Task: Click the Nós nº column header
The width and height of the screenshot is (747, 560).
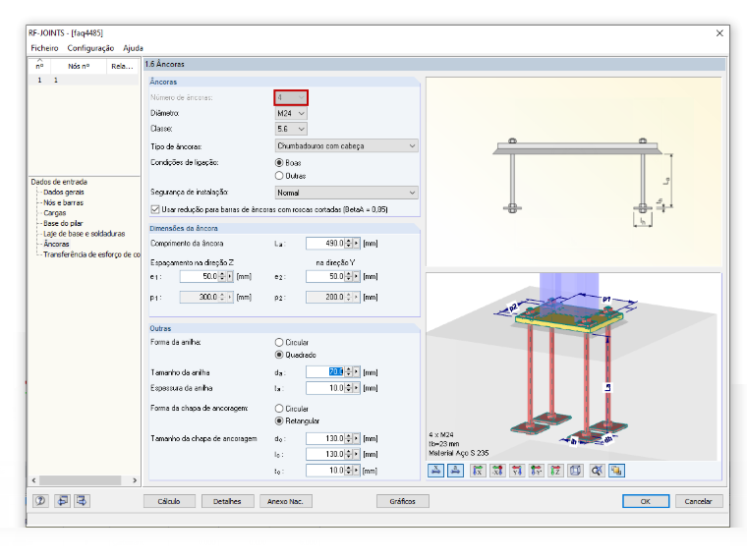Action: tap(79, 66)
